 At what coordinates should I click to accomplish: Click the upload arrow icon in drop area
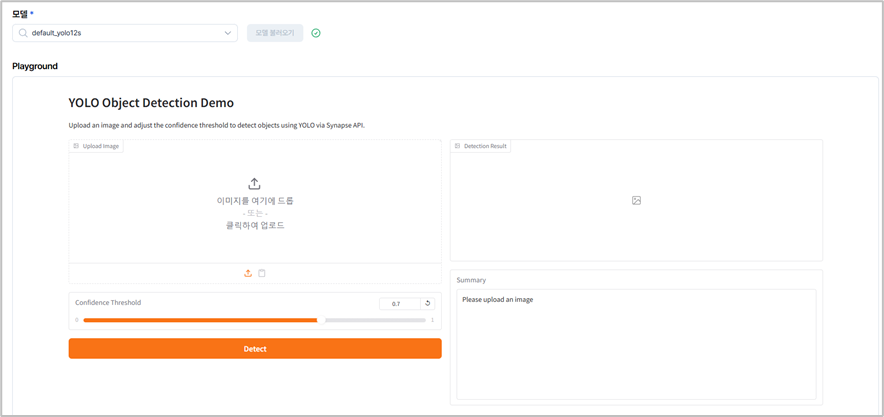point(254,184)
